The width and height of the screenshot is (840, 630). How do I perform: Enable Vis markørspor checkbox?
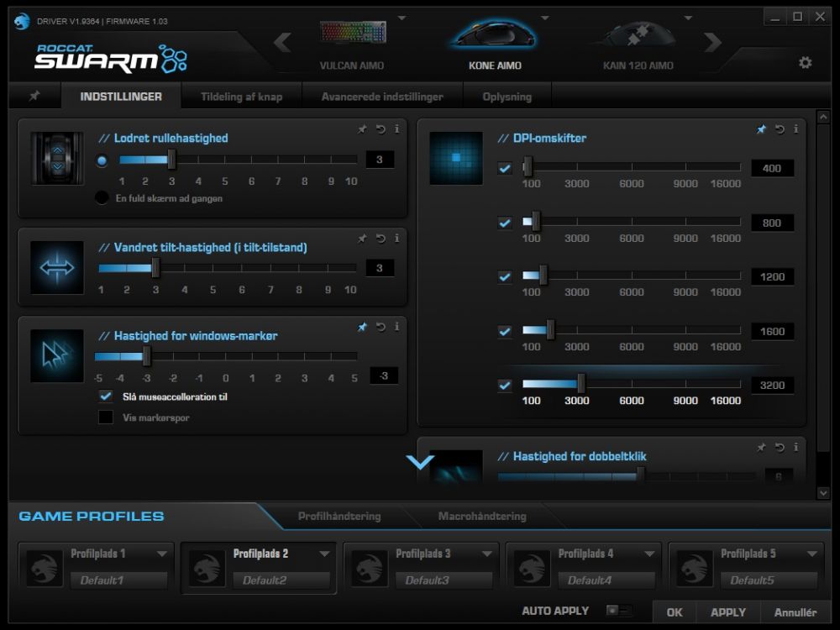click(x=106, y=417)
